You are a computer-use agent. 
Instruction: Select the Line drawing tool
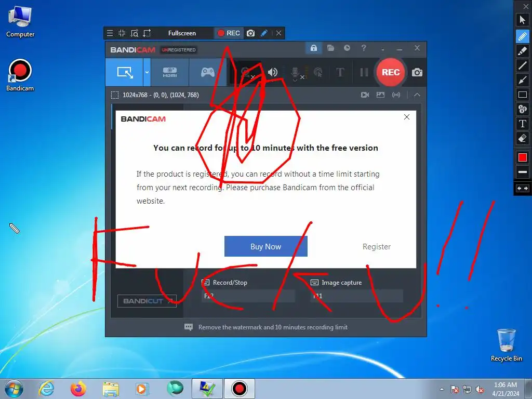coord(523,65)
